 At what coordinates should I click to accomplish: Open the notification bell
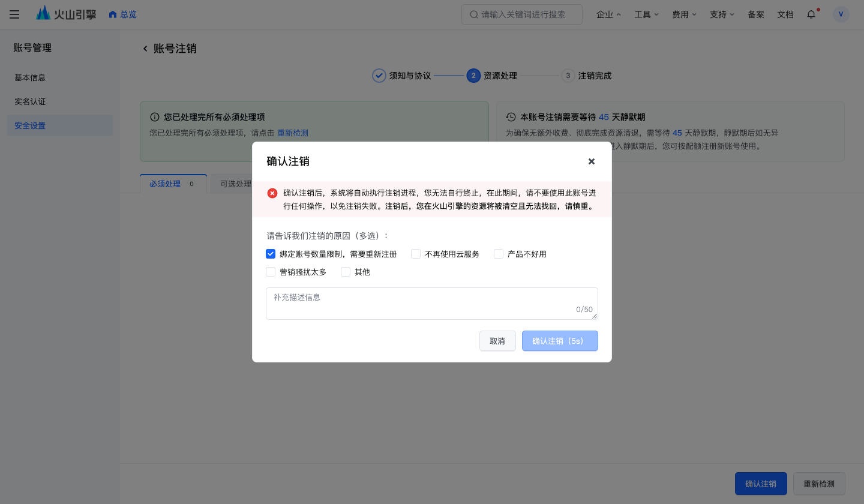(811, 14)
